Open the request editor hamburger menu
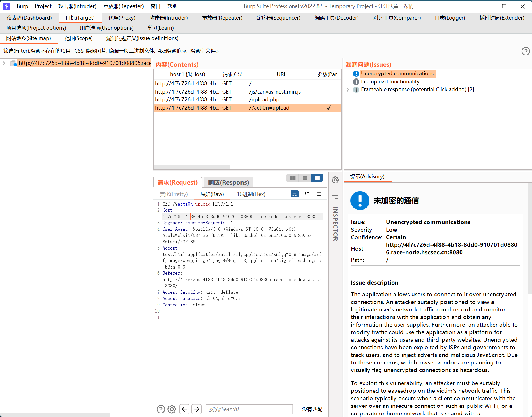 [319, 194]
